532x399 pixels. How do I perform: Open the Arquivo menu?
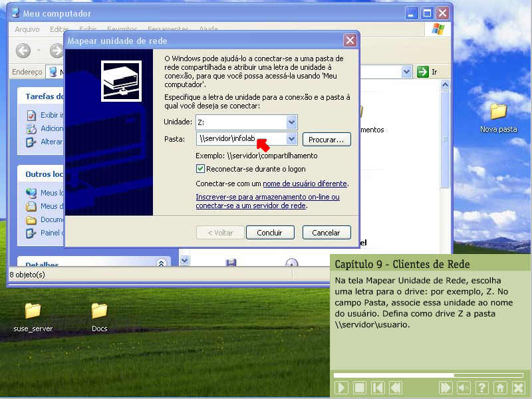[x=27, y=29]
